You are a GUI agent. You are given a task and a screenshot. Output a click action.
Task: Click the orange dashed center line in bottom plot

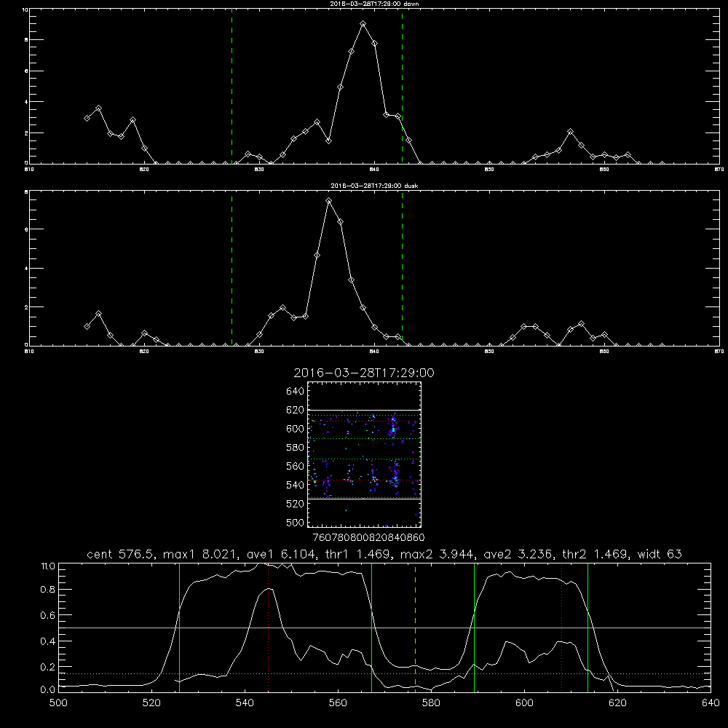[416, 627]
